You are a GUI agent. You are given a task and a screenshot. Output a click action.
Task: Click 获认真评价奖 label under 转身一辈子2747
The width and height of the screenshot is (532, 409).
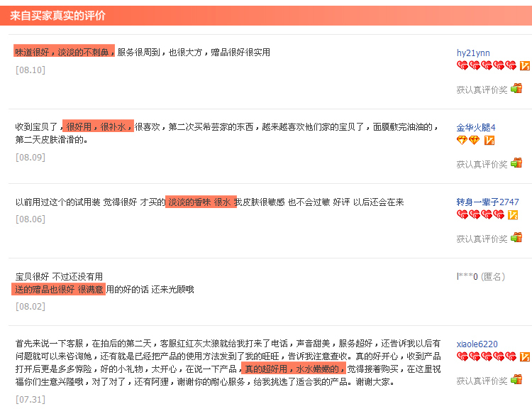[482, 239]
